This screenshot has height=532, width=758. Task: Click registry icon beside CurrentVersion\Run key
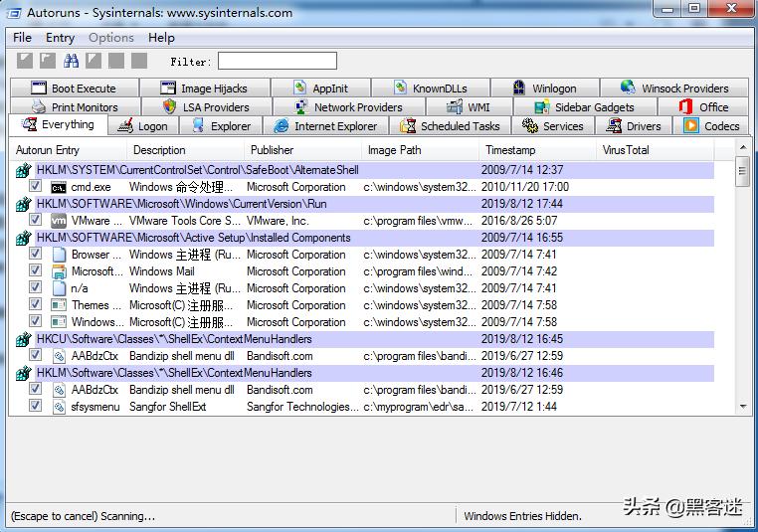click(23, 205)
